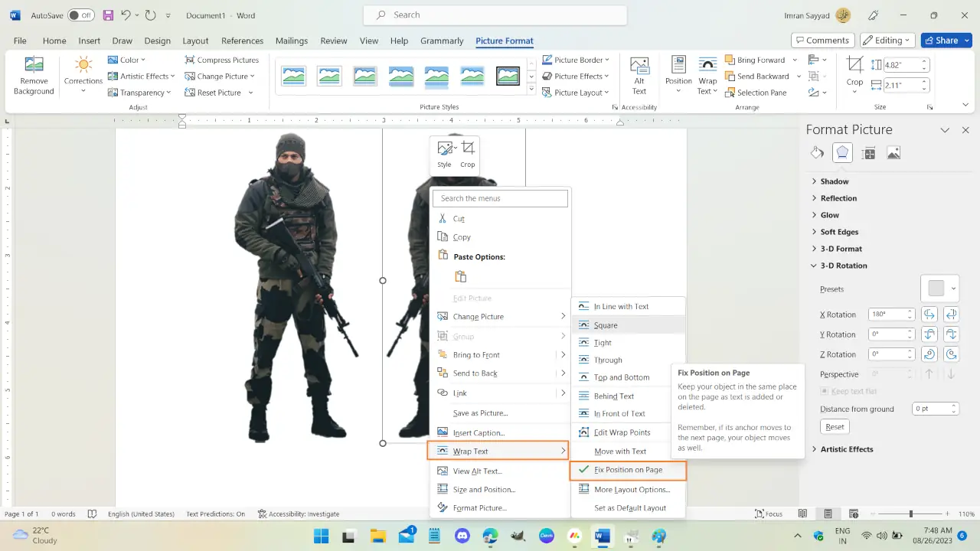
Task: Expand the Glow section
Action: pos(830,215)
